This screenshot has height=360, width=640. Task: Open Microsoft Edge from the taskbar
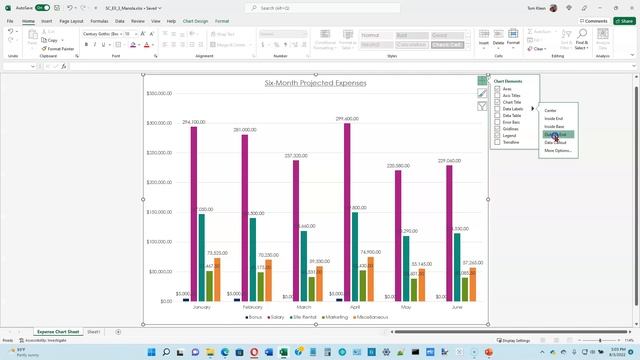point(225,352)
